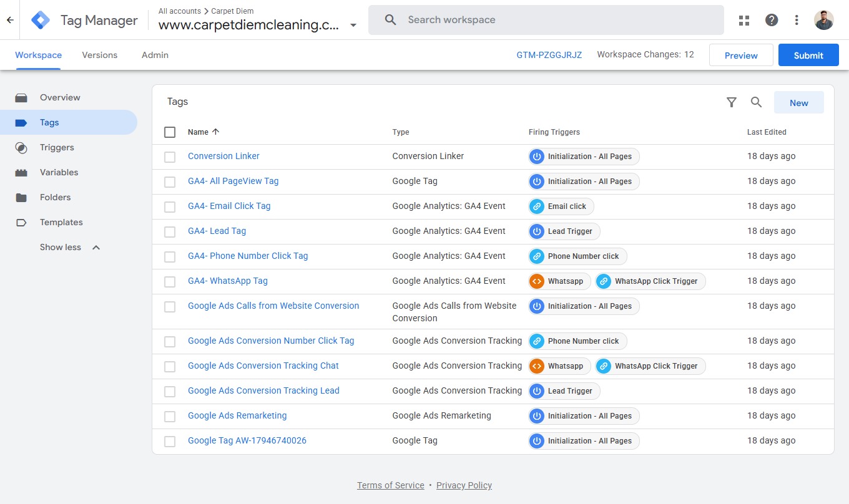Check the Google Tag AW-17946740026 checkbox
The height and width of the screenshot is (504, 849).
tap(170, 442)
